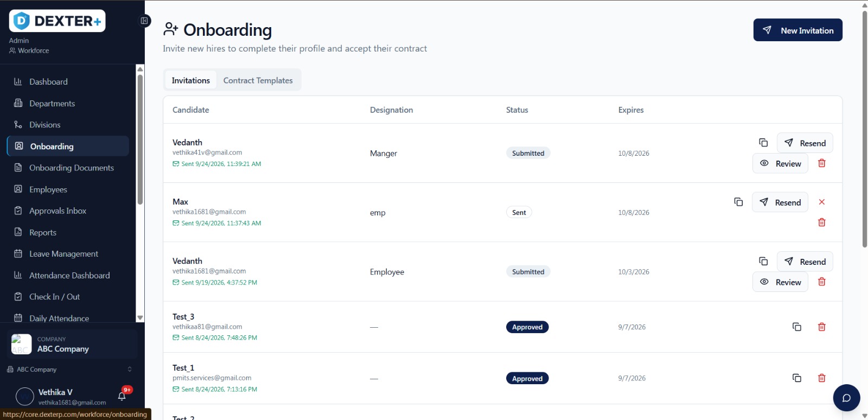The width and height of the screenshot is (868, 420).
Task: Delete Vedanth Employee invitation trash icon
Action: pyautogui.click(x=822, y=282)
